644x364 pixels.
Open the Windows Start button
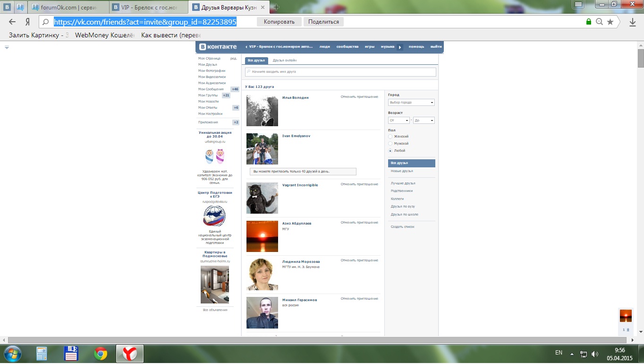click(x=12, y=353)
